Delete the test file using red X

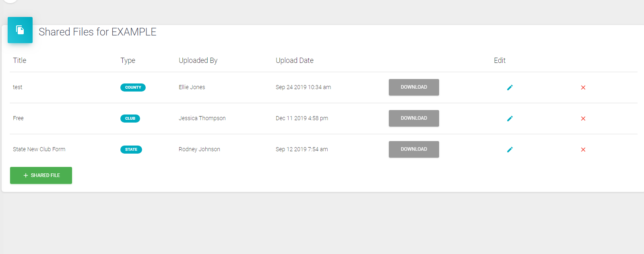pyautogui.click(x=583, y=87)
